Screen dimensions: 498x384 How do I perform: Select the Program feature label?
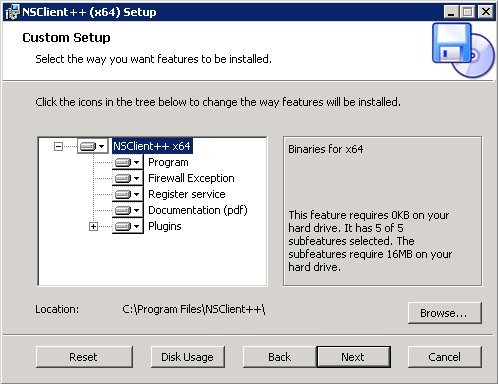(x=168, y=162)
